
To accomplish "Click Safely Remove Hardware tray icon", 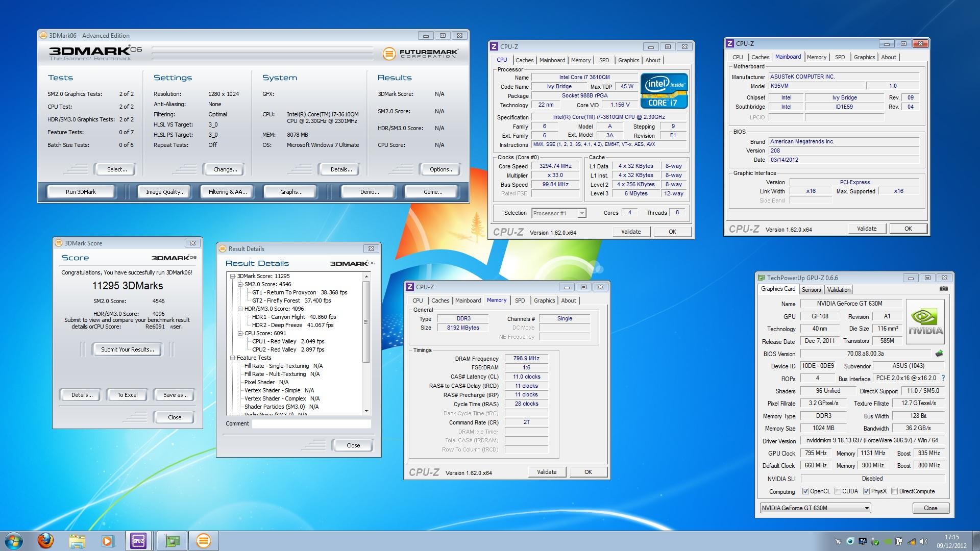I will tap(874, 541).
